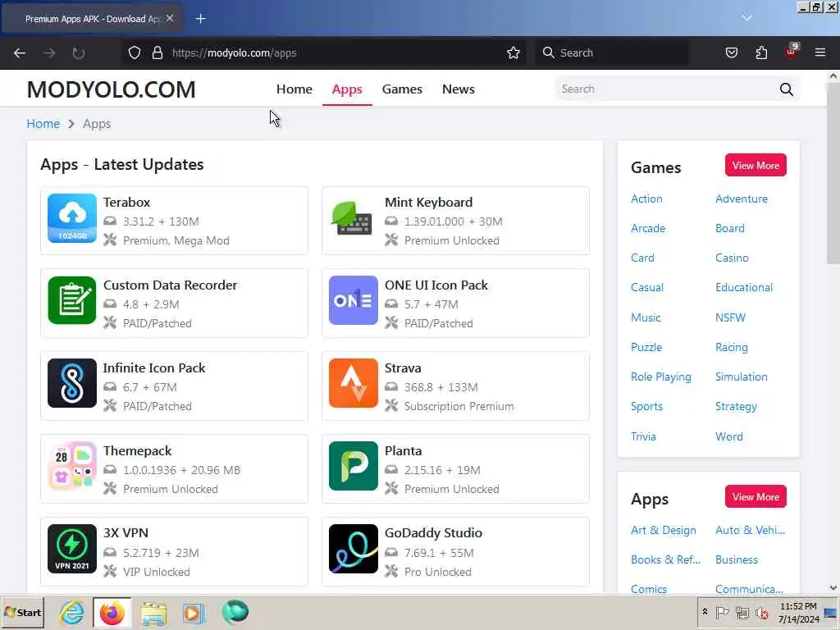Open the Arcade games category
Screen dimensions: 840x630
coord(648,228)
